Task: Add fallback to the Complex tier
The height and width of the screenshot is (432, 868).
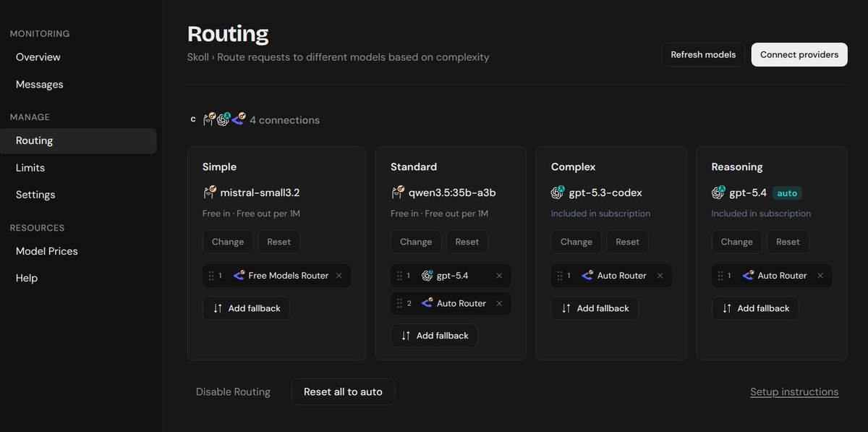Action: click(x=595, y=308)
